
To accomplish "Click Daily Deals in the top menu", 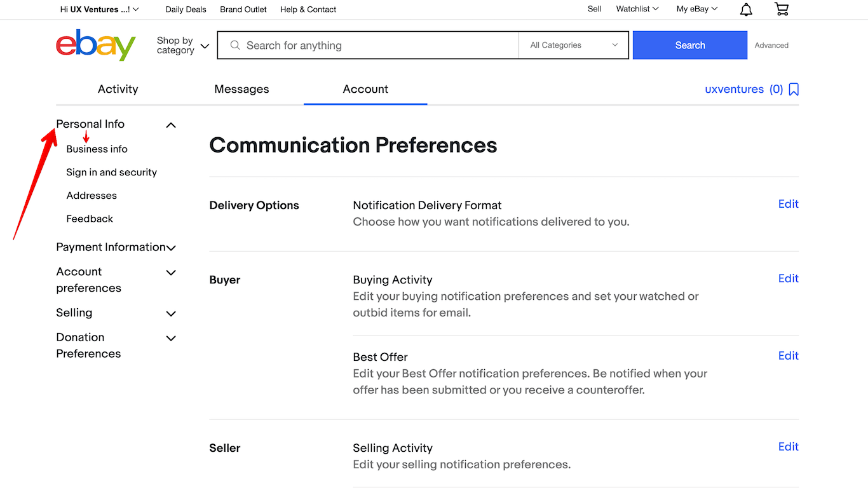I will [186, 9].
